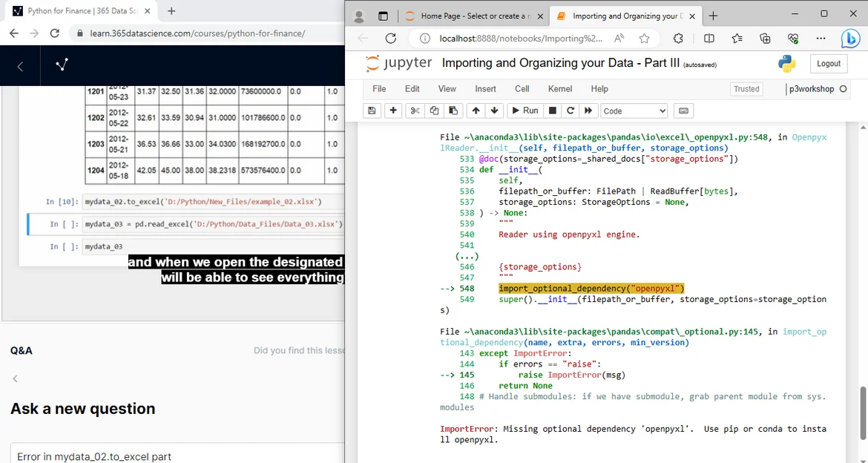Copy selected cells in Jupyter toolbar
The height and width of the screenshot is (463, 868).
(x=434, y=111)
